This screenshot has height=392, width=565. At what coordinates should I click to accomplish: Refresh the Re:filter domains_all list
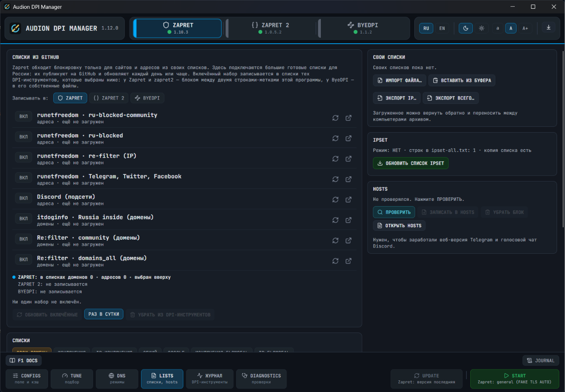[x=335, y=261]
